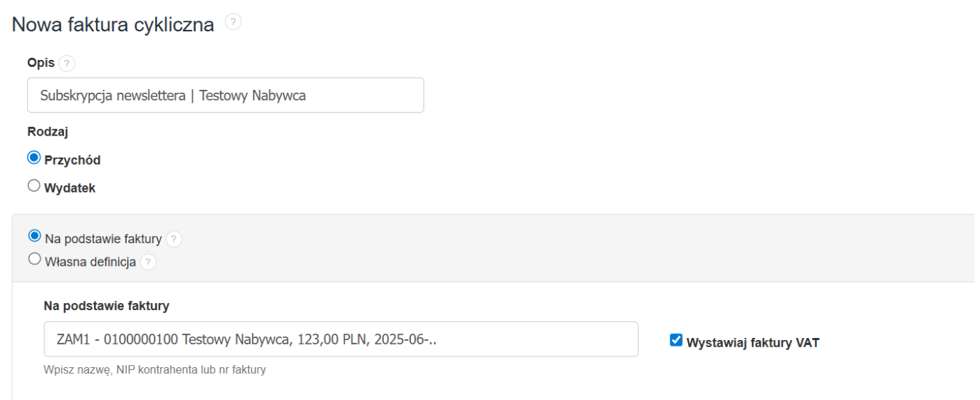Click the Wydatek label text
This screenshot has height=400, width=980.
[x=70, y=189]
